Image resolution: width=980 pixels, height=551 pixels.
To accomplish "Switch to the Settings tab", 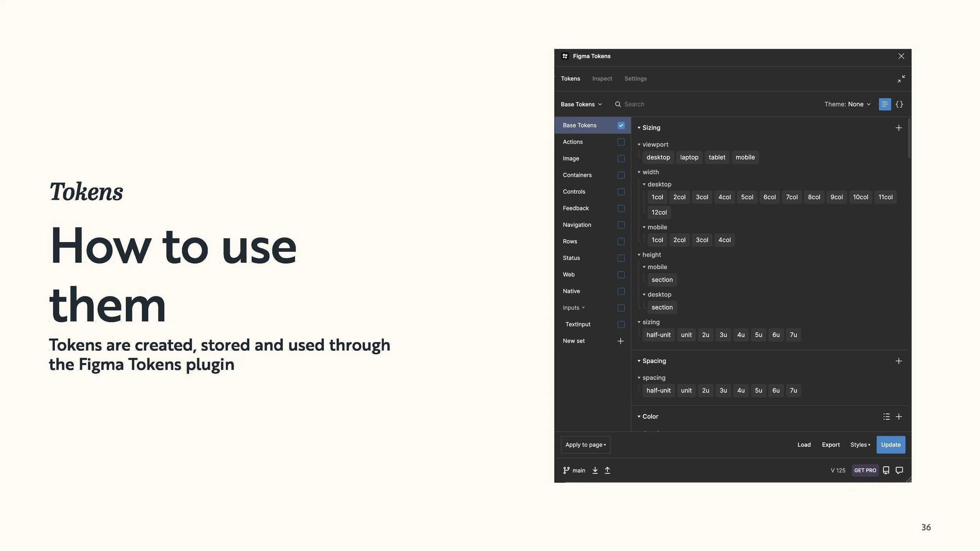I will coord(635,79).
